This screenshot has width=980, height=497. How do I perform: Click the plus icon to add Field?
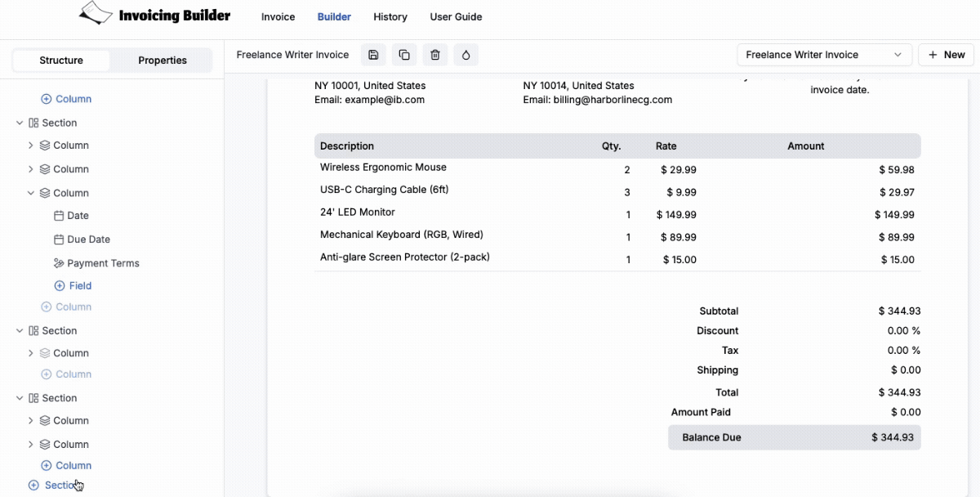coord(59,286)
